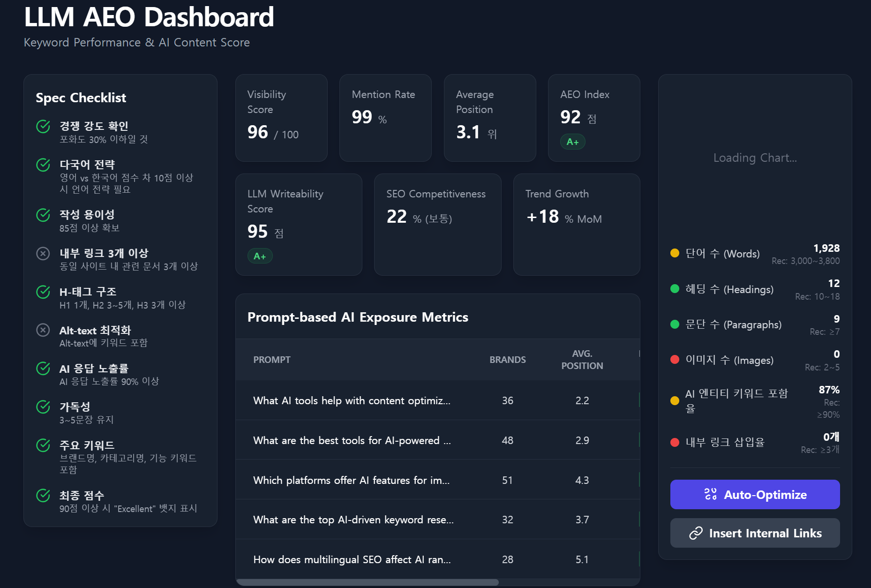Screen dimensions: 871x588
Task: Click the Auto-Optimize button
Action: tap(755, 494)
